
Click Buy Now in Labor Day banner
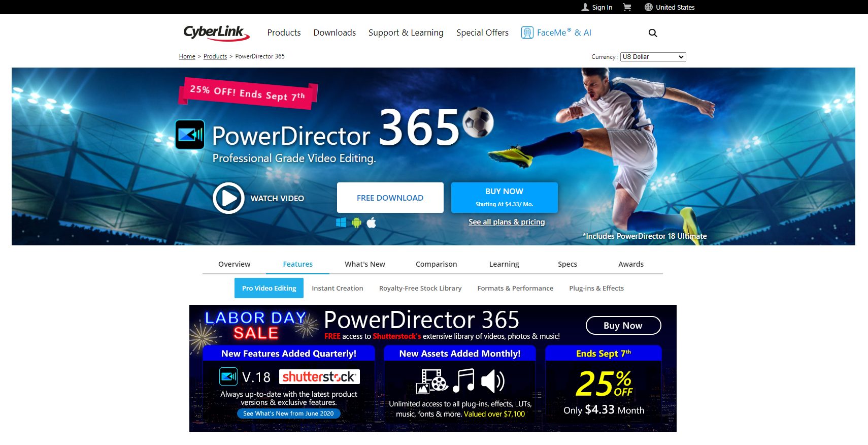(x=623, y=326)
